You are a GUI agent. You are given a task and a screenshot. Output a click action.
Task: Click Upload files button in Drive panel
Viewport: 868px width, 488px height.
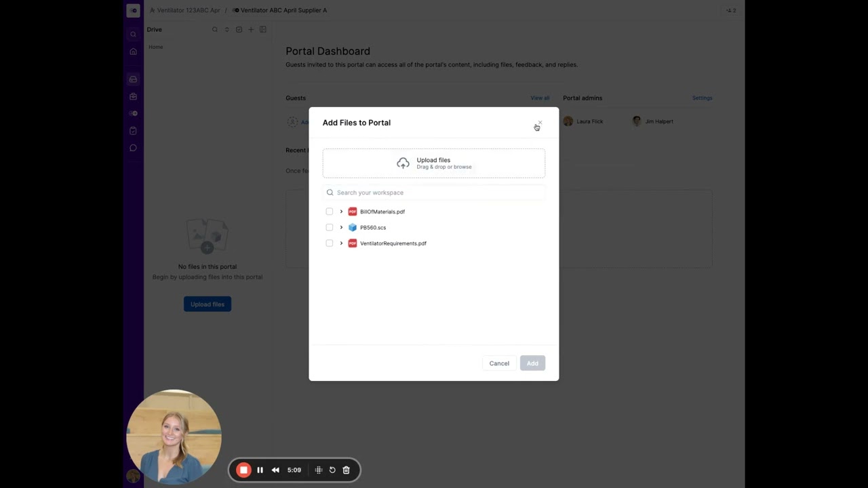[x=208, y=304]
